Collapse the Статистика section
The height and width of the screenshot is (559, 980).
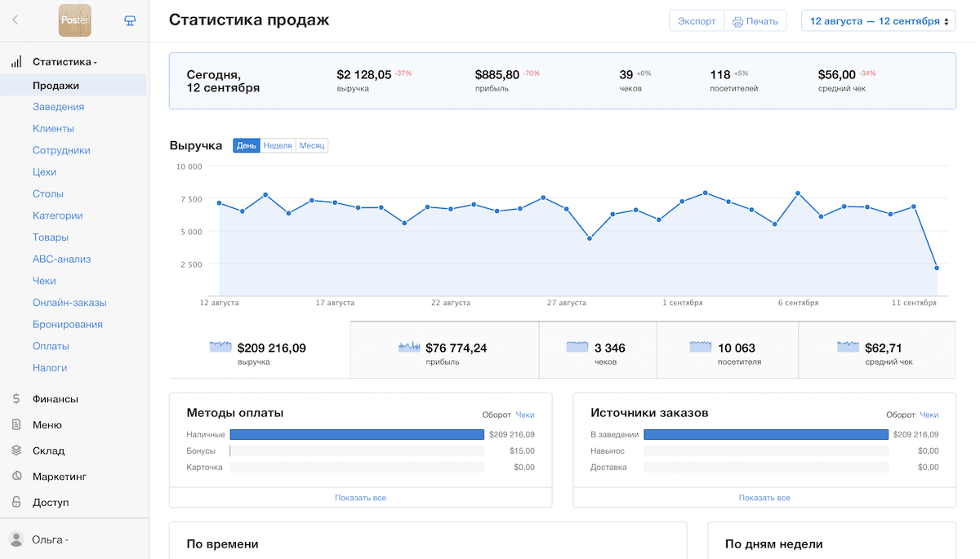(x=65, y=62)
